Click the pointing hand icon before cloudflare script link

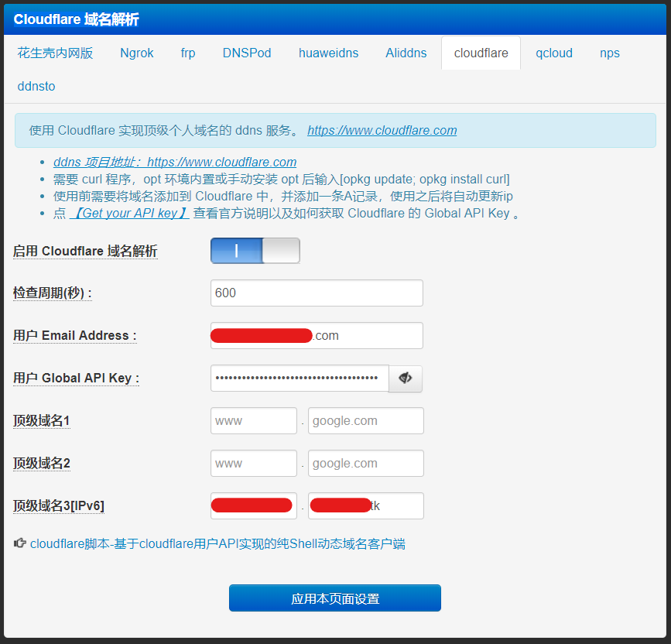[19, 543]
